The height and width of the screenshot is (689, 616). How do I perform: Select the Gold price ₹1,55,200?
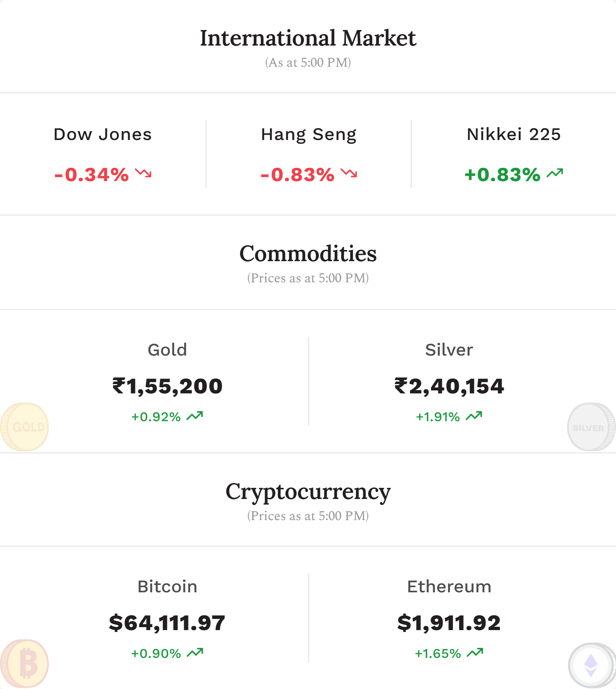coord(167,386)
